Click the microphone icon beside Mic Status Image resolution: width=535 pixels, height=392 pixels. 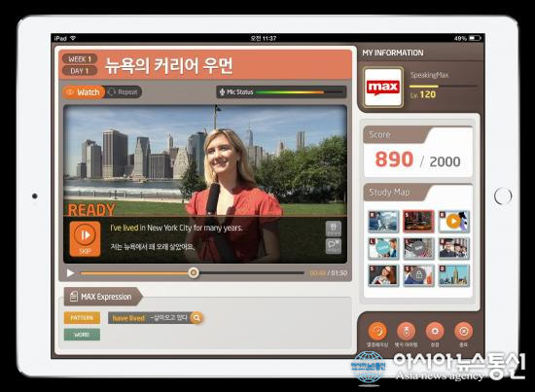pyautogui.click(x=222, y=92)
